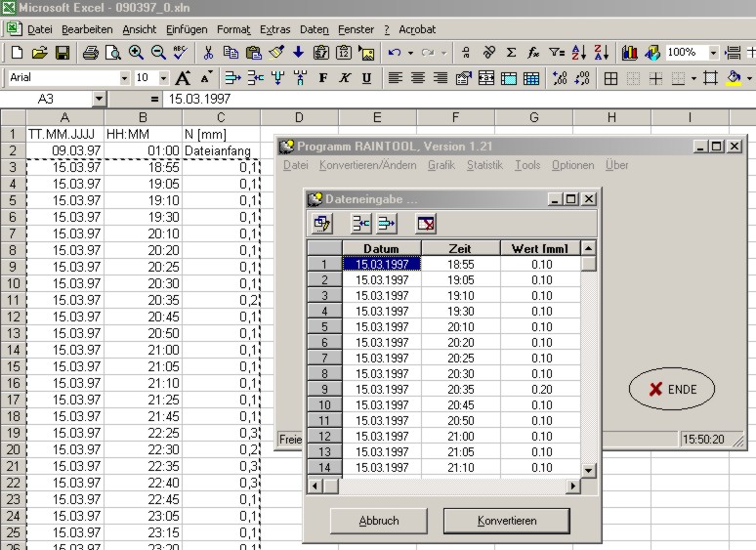Open the 100% zoom dropdown
756x550 pixels.
tap(713, 53)
